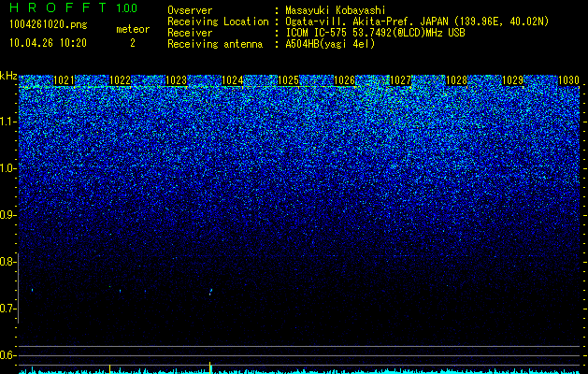This screenshot has height=374, width=588.
Task: Click the short yellow spike near 1022 in level graph
Action: (x=110, y=369)
